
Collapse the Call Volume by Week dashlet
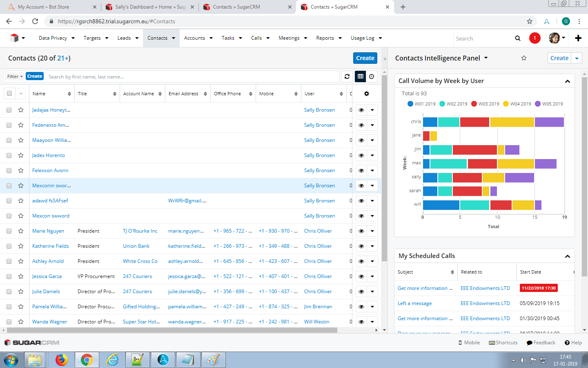[x=567, y=81]
